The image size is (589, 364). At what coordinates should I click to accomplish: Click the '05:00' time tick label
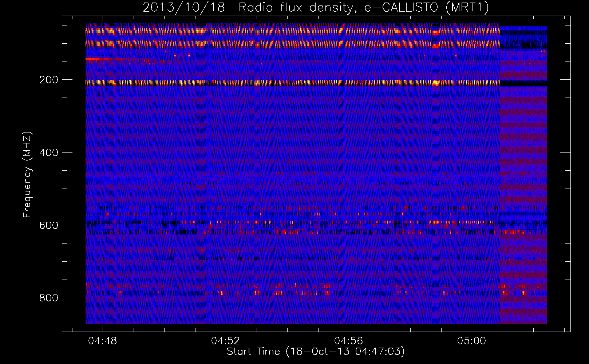point(472,341)
